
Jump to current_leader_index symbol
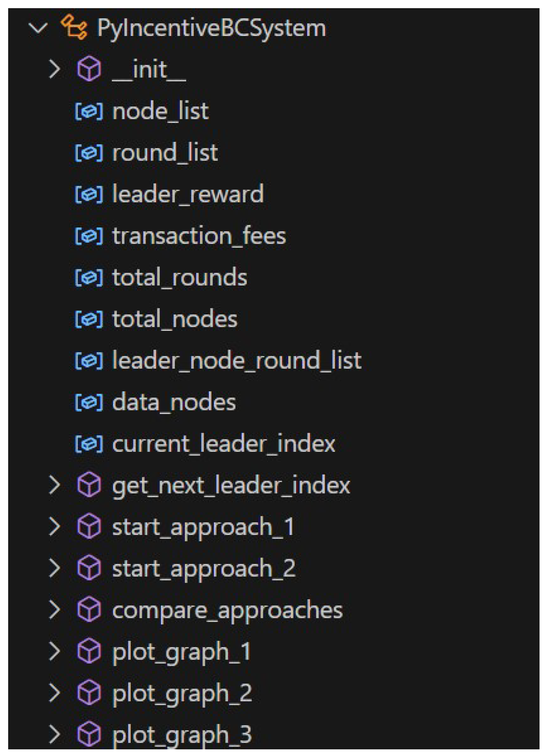[x=224, y=444]
